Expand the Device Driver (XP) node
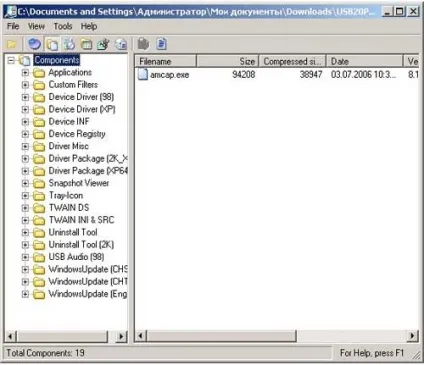This screenshot has height=365, width=424. click(x=25, y=110)
